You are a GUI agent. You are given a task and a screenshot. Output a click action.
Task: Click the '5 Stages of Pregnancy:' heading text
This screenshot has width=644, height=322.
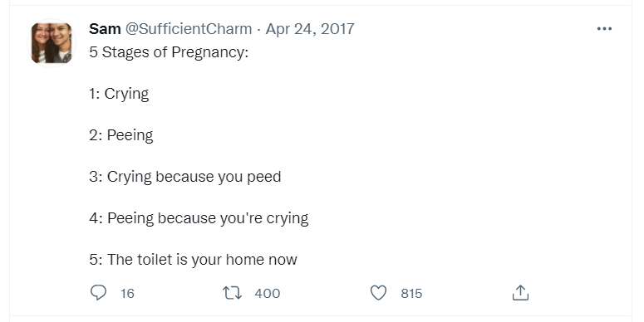(x=169, y=52)
